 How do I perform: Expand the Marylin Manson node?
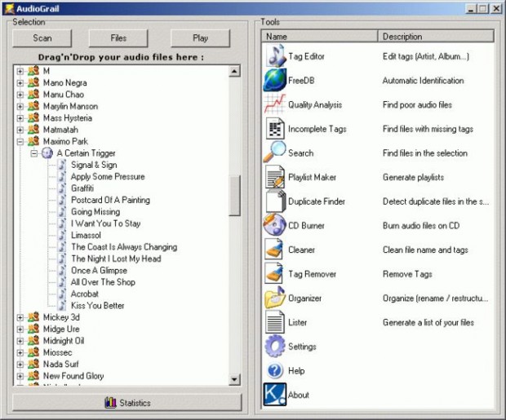pyautogui.click(x=20, y=106)
